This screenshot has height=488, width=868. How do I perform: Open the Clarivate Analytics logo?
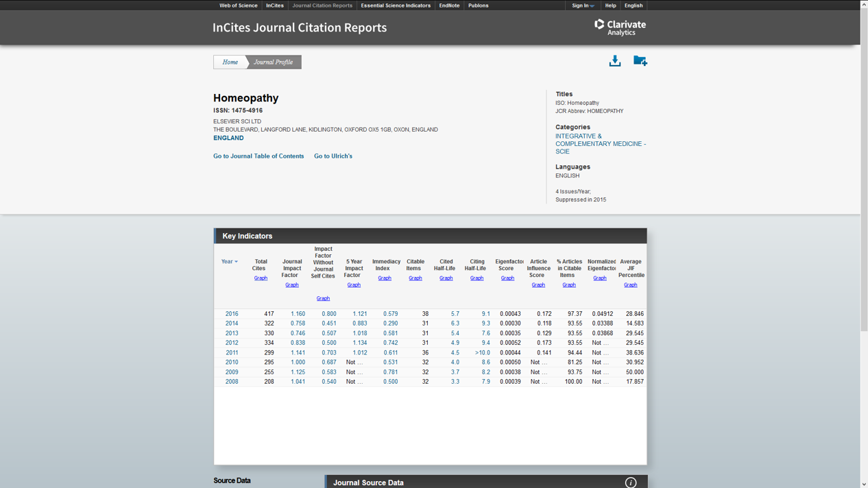[x=620, y=27]
